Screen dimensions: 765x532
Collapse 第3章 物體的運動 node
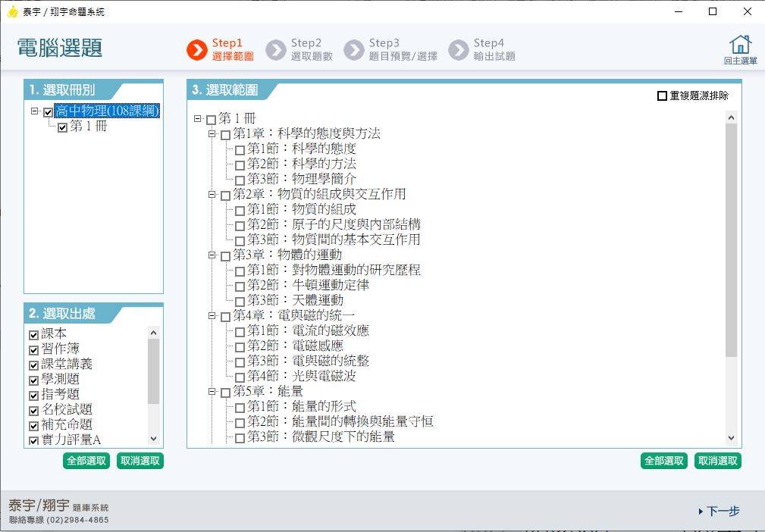(x=212, y=255)
